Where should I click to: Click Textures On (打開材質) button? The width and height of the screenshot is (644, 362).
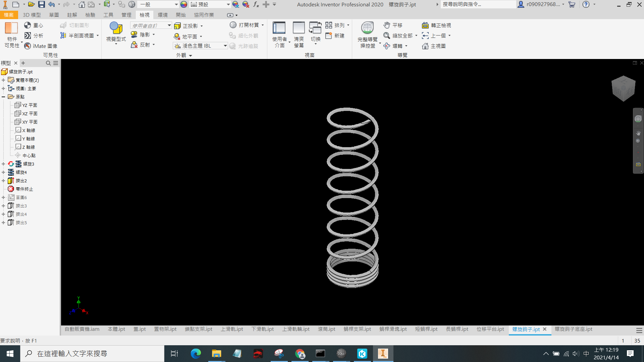point(247,25)
